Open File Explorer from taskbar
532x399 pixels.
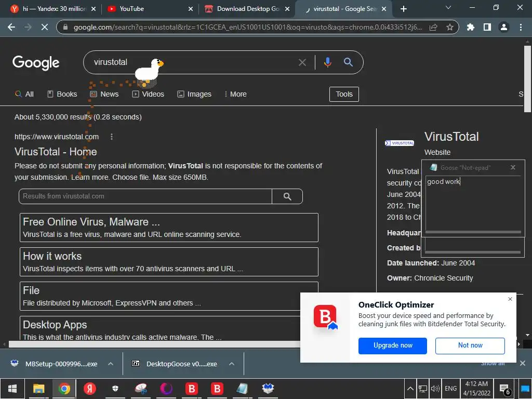38,389
